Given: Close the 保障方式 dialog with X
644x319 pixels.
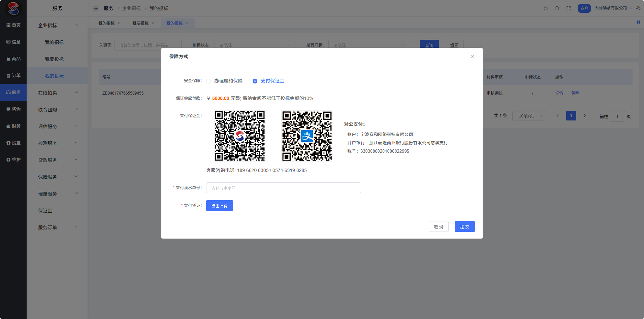Looking at the screenshot, I should point(472,57).
